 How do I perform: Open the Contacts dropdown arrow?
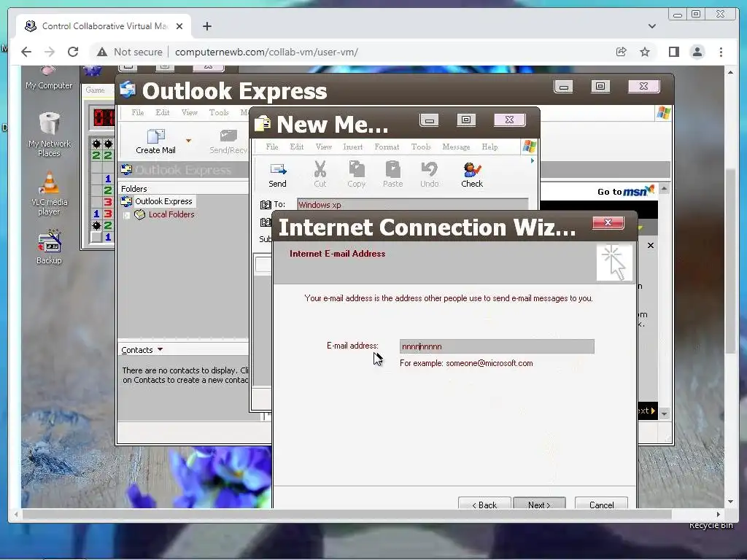coord(160,349)
